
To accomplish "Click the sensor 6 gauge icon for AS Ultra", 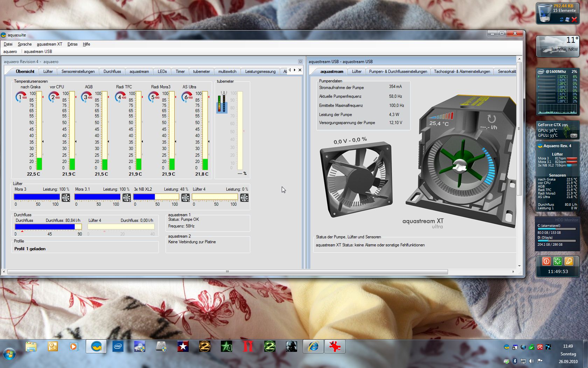I will tap(187, 97).
